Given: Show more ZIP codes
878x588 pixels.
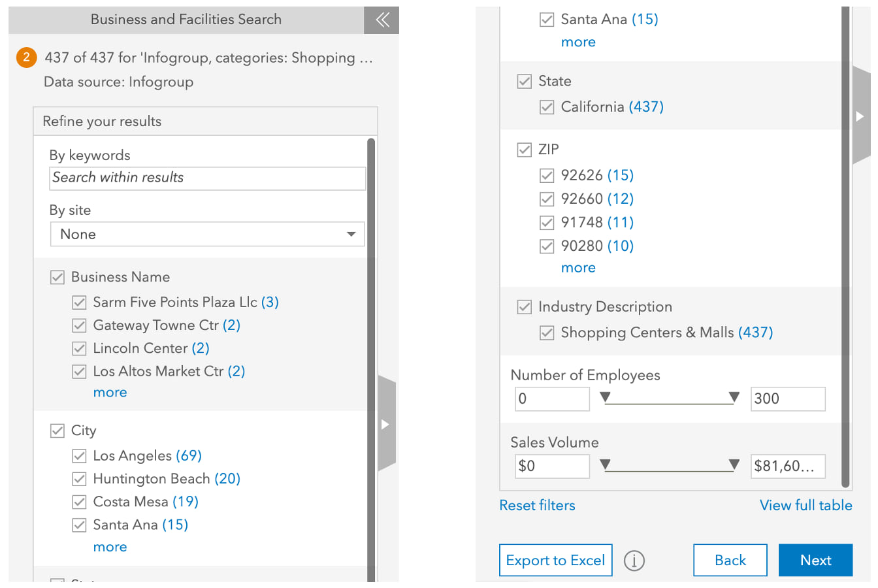Looking at the screenshot, I should 578,268.
